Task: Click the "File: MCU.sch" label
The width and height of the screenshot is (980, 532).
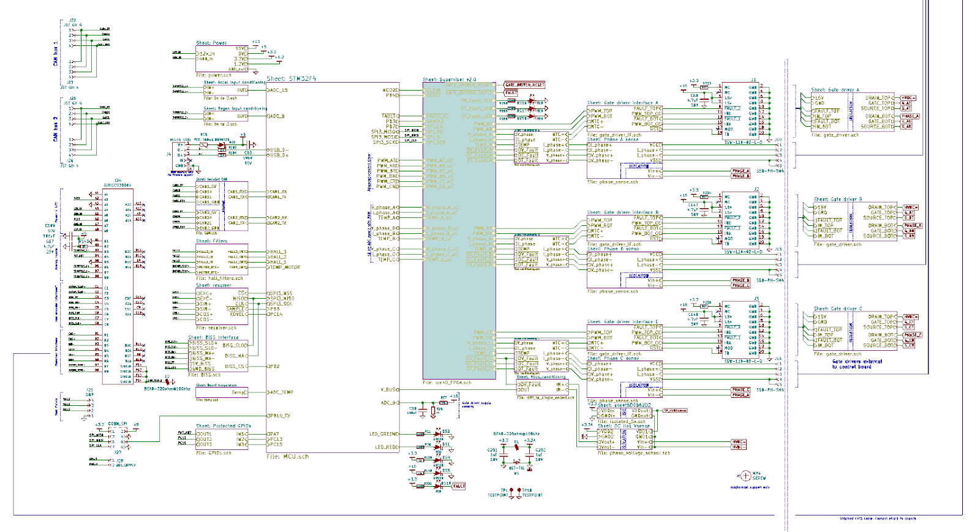Action: pos(287,457)
